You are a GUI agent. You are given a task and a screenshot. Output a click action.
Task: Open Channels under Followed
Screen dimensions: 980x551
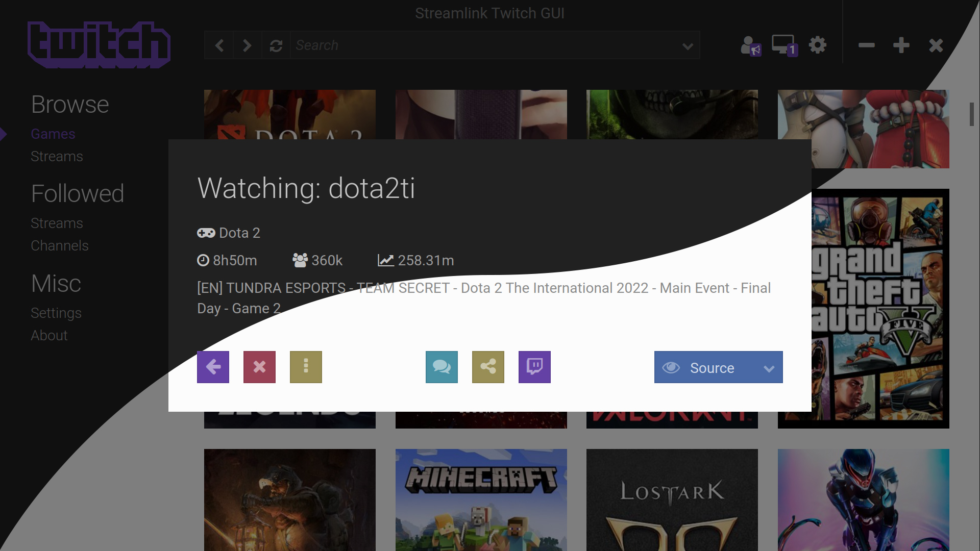60,245
